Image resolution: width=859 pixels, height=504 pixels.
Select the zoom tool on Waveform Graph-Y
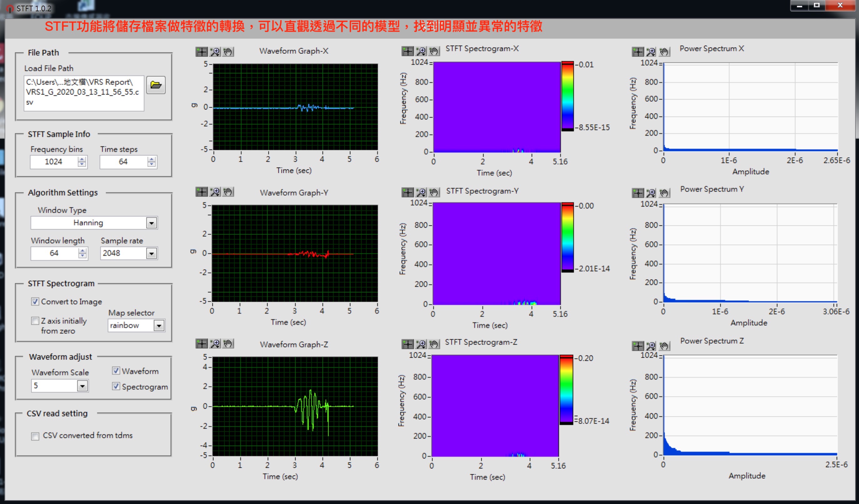pos(215,192)
